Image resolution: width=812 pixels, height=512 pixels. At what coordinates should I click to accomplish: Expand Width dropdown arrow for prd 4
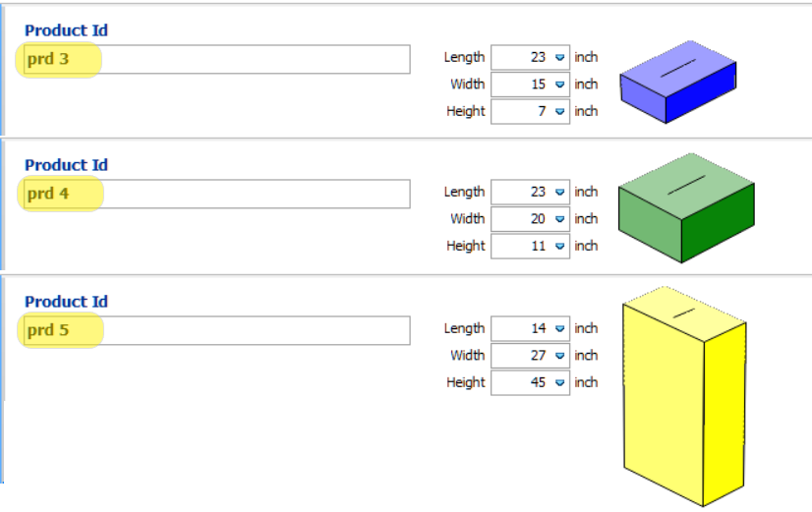click(559, 219)
